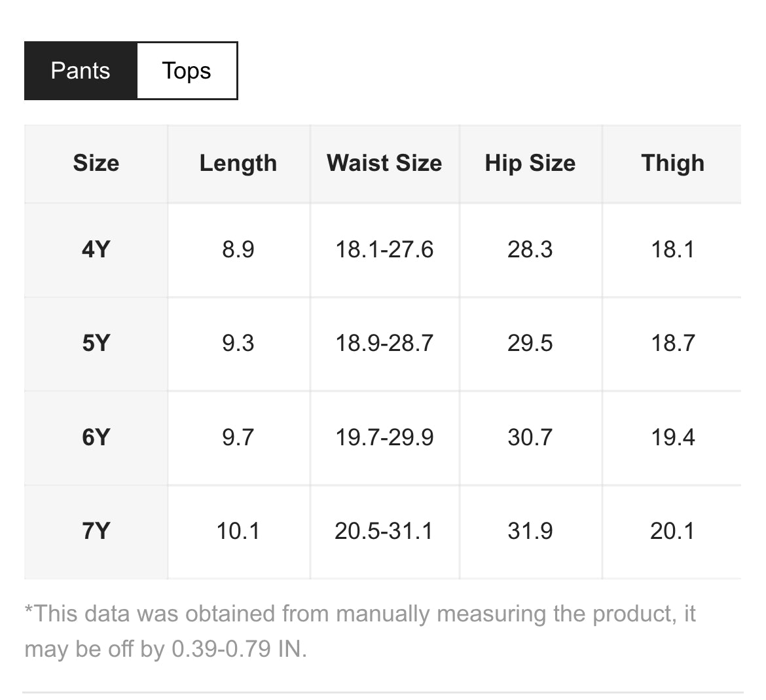766x700 pixels.
Task: Click waist size value 20.5-31.1
Action: coord(384,530)
